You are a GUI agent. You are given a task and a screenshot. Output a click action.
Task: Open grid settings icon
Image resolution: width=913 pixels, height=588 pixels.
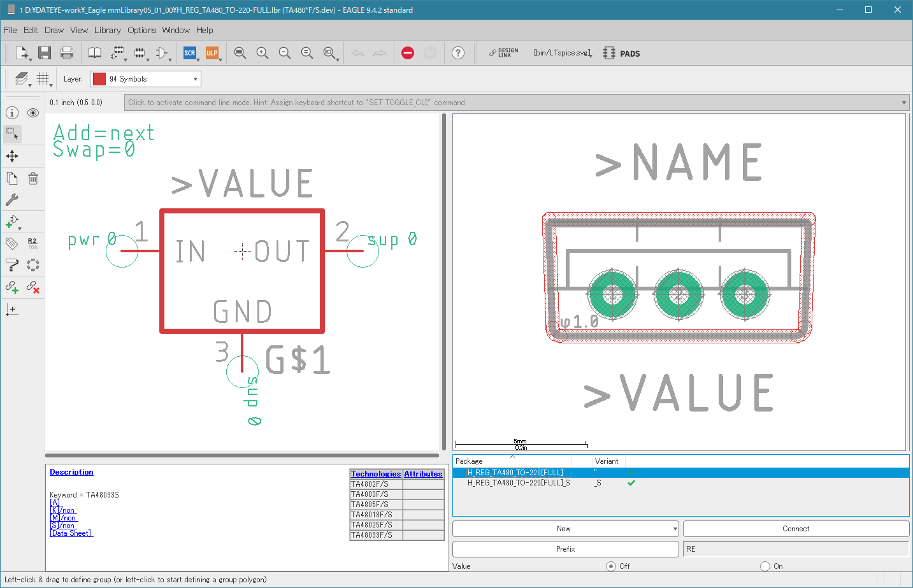pyautogui.click(x=43, y=78)
